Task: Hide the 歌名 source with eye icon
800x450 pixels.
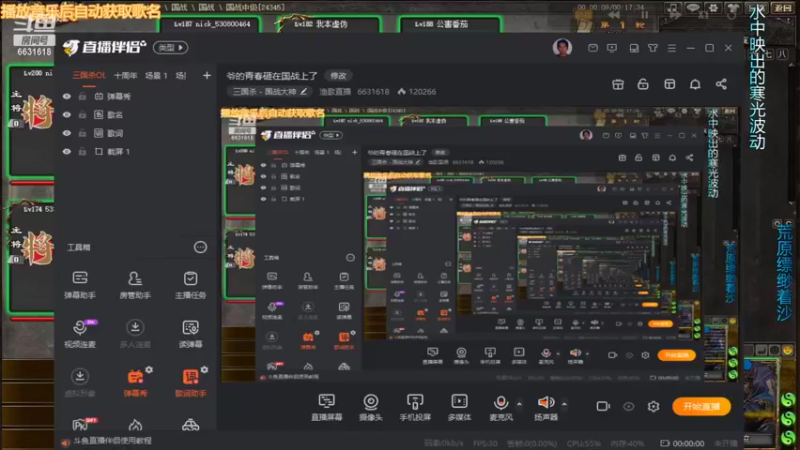Action: click(67, 115)
